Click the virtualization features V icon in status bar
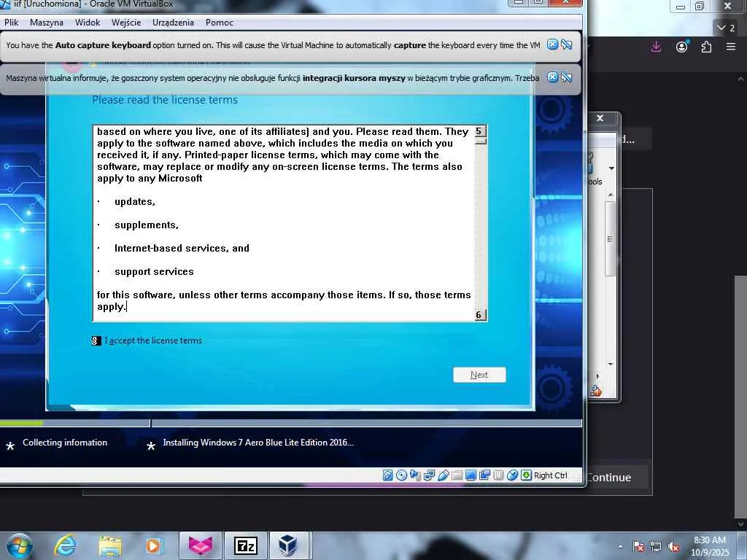 [498, 475]
